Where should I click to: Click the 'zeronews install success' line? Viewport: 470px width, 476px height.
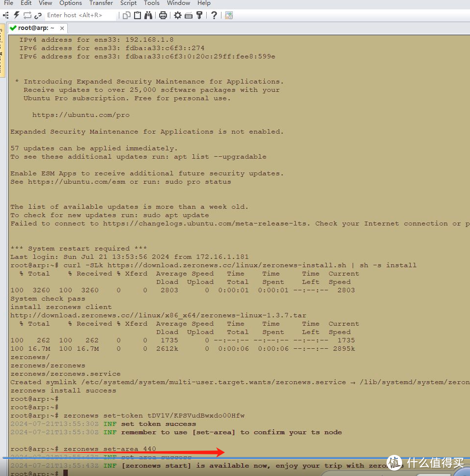[63, 391]
